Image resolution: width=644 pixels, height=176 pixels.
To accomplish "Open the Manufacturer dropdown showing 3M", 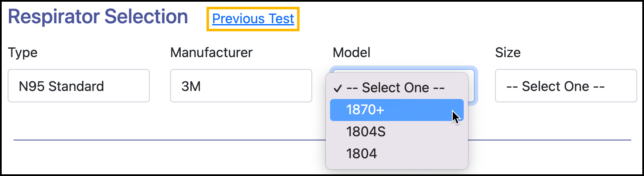I will [x=241, y=86].
